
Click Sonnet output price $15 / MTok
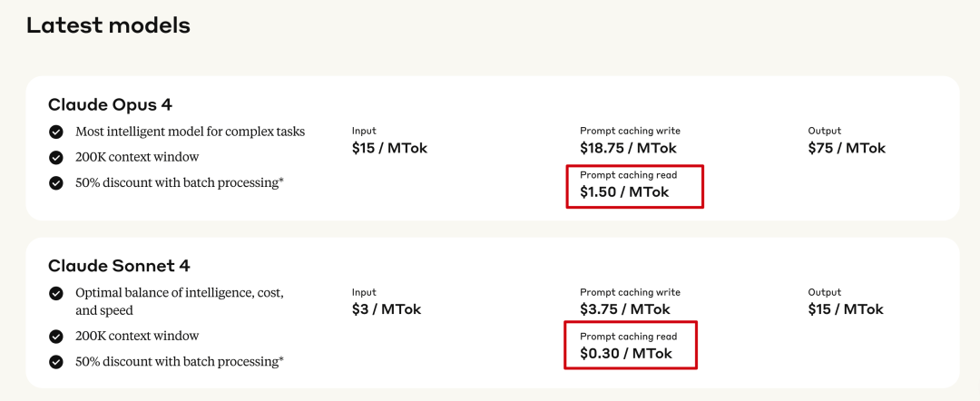click(845, 309)
